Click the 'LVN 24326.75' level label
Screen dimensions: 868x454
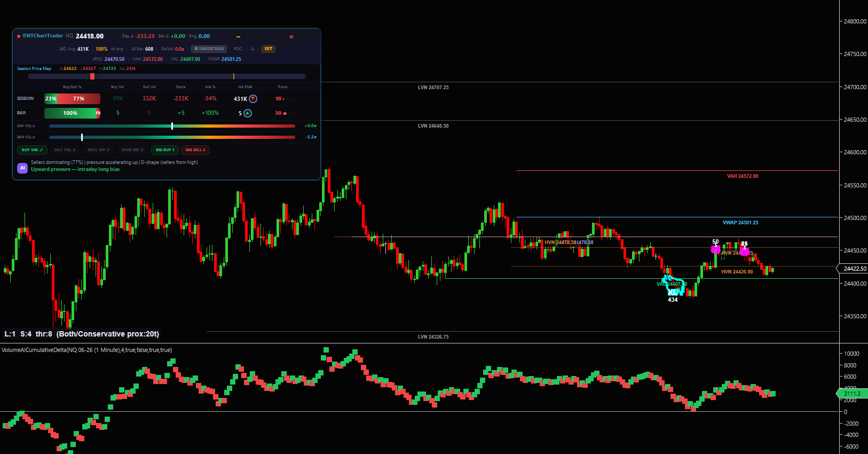(x=433, y=337)
